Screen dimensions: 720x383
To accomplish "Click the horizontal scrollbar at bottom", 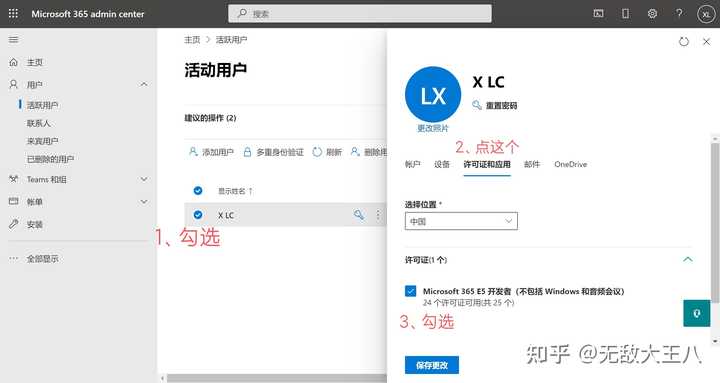I will (276, 378).
